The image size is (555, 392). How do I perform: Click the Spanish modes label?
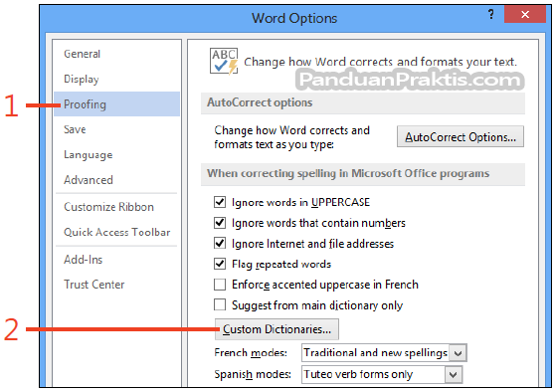(x=253, y=375)
